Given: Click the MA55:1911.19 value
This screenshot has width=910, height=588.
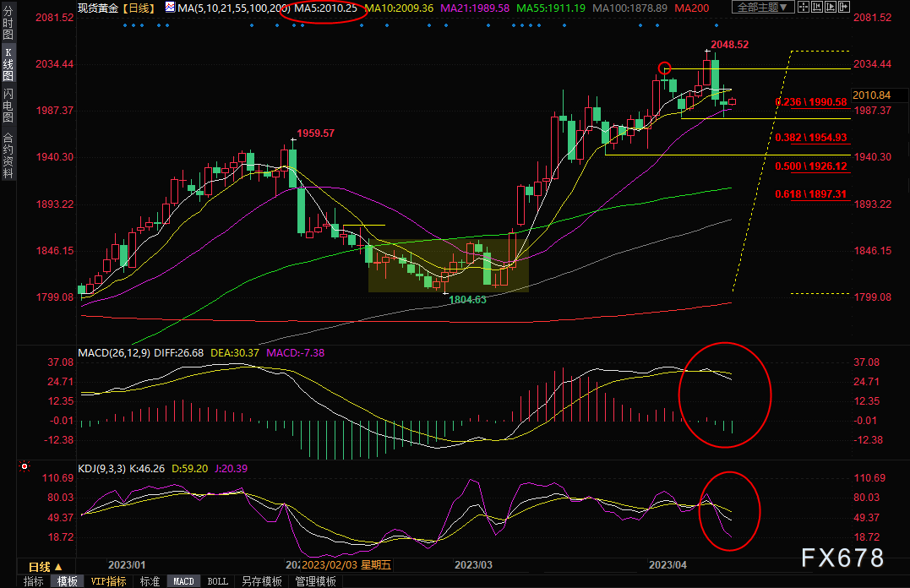Looking at the screenshot, I should coord(550,8).
